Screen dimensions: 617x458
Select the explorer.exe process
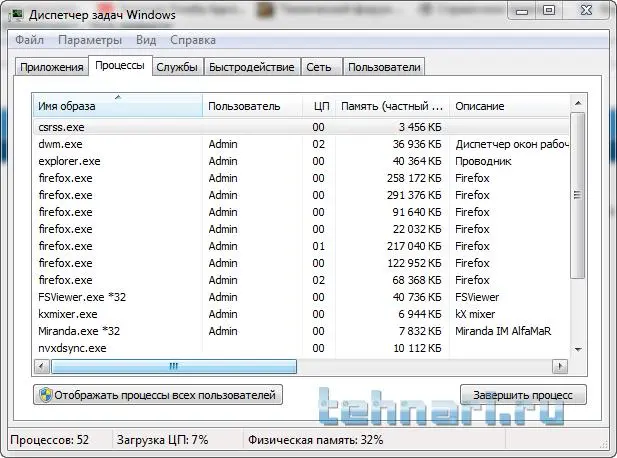pyautogui.click(x=301, y=161)
